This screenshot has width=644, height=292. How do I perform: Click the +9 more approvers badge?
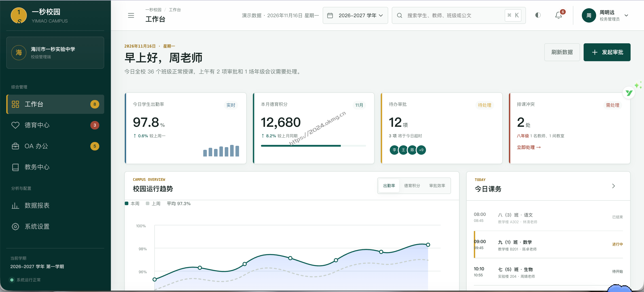click(421, 150)
